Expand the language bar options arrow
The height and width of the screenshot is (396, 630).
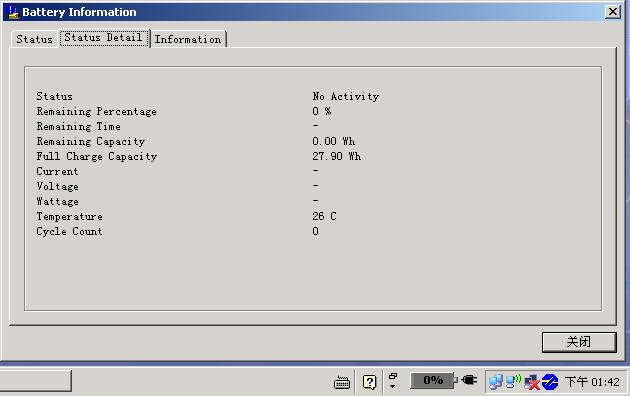(x=393, y=387)
